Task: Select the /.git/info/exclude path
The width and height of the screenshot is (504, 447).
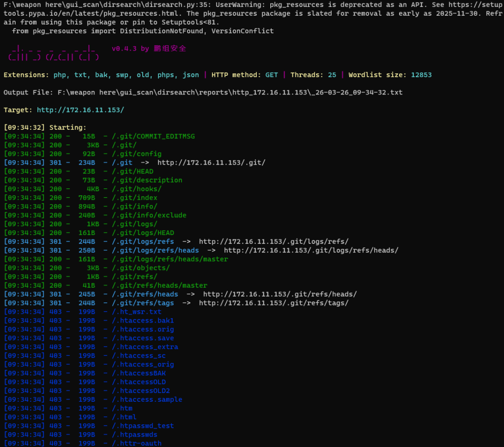Action: coord(149,215)
